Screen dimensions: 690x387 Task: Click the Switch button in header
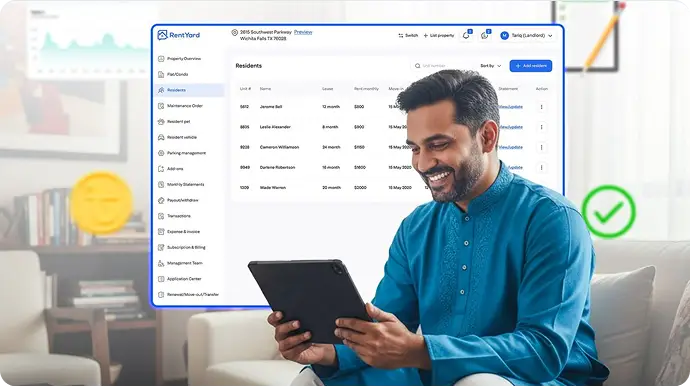point(408,36)
